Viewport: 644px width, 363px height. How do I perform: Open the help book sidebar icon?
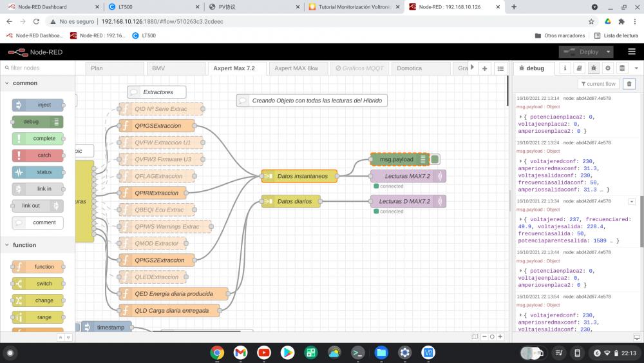pos(579,68)
